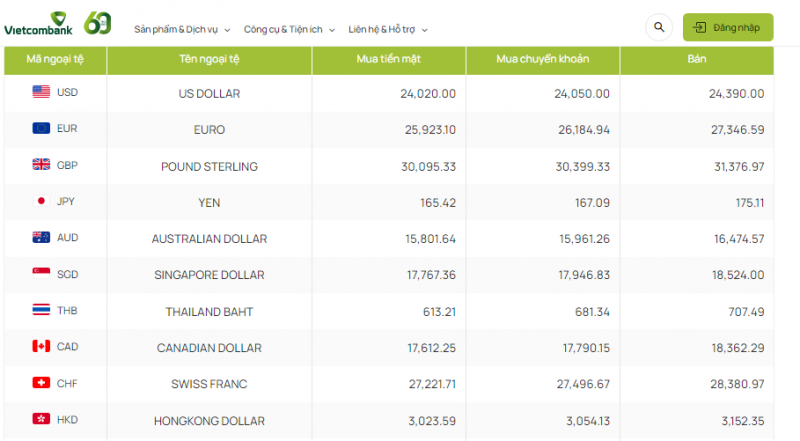800x441 pixels.
Task: Click the Vietcombank logo
Action: point(38,26)
